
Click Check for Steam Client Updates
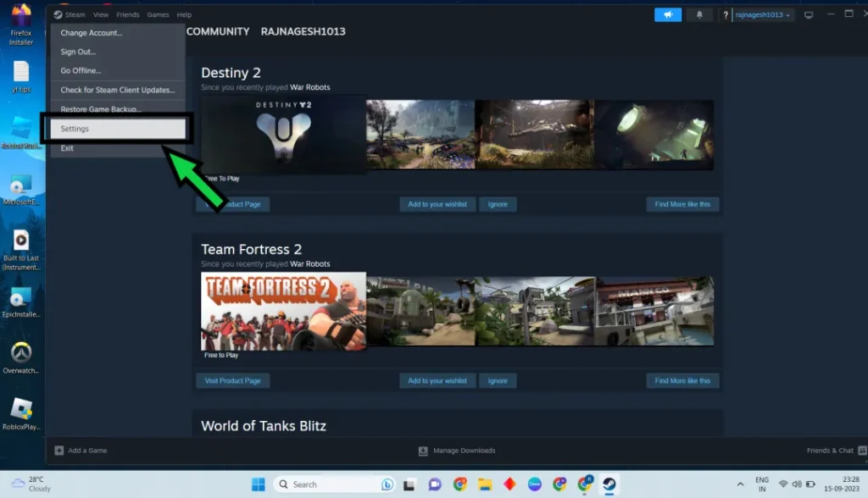(117, 90)
